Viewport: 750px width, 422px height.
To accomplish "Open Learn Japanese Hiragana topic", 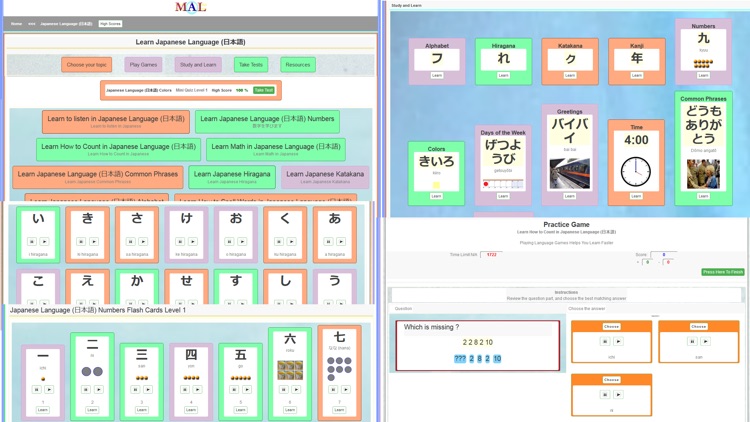I will click(232, 177).
